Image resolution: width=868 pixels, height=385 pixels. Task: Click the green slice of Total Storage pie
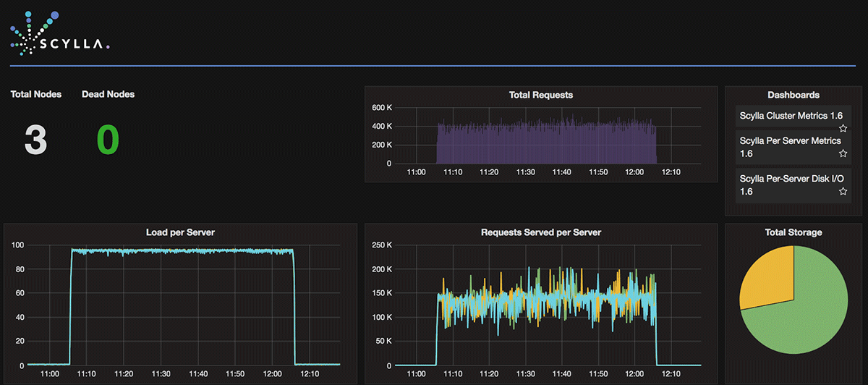[803, 318]
